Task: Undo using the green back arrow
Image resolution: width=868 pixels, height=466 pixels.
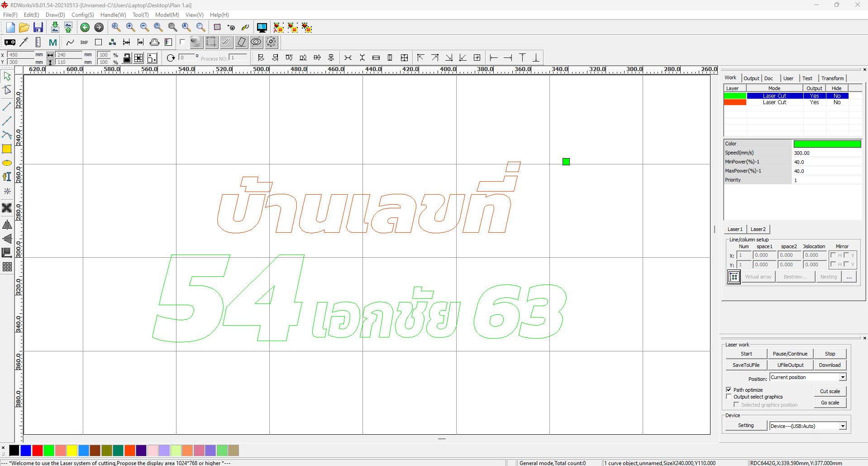Action: (x=85, y=28)
